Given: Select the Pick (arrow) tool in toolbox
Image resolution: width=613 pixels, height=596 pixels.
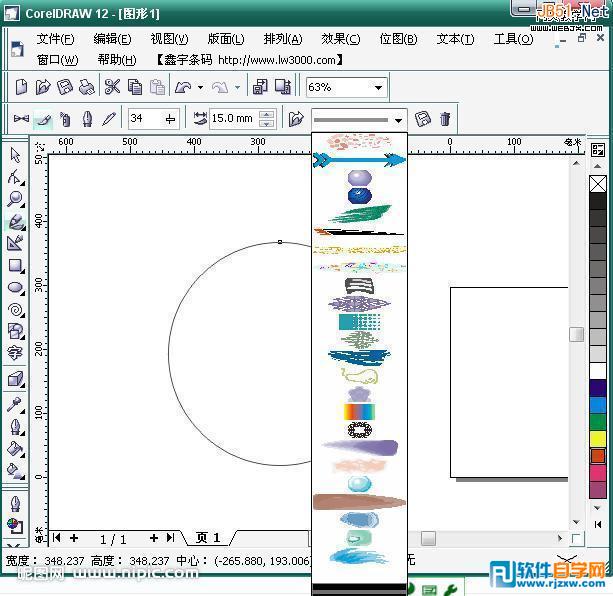Looking at the screenshot, I should (x=15, y=155).
